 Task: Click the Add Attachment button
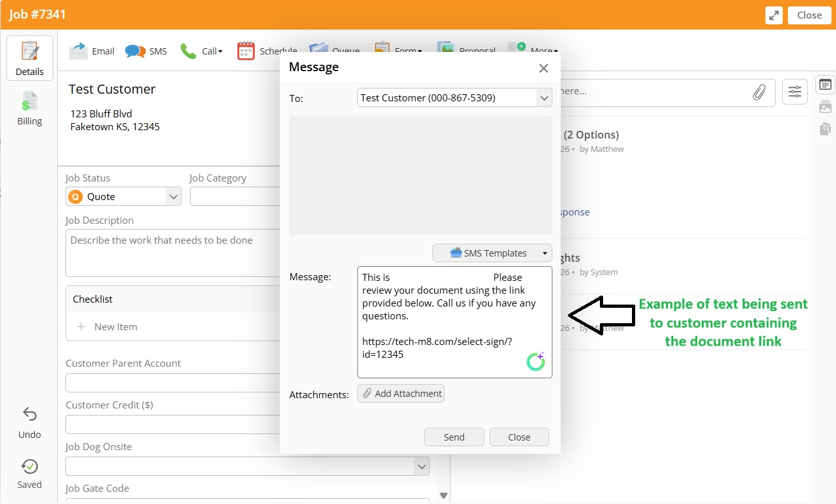[400, 393]
